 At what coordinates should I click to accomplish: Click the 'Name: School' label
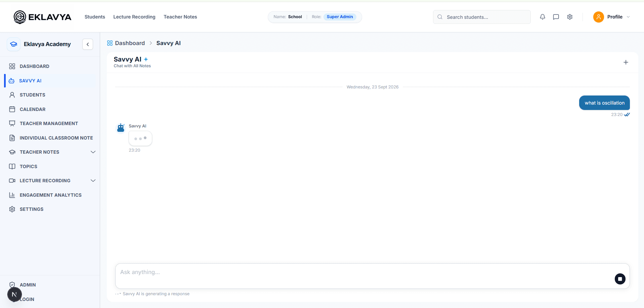tap(288, 17)
